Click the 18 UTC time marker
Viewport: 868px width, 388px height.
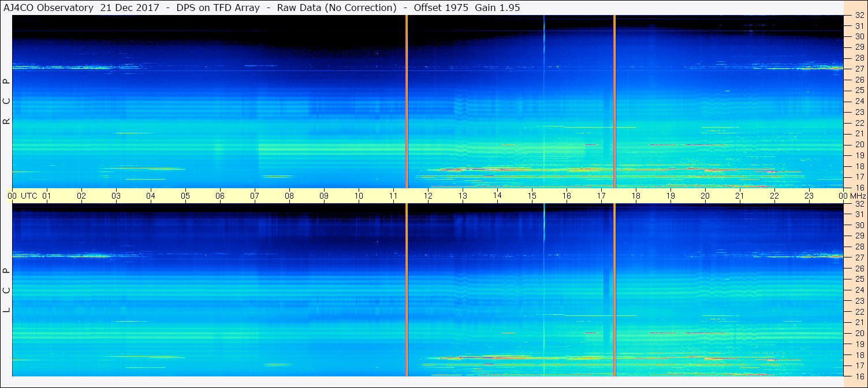pyautogui.click(x=636, y=196)
